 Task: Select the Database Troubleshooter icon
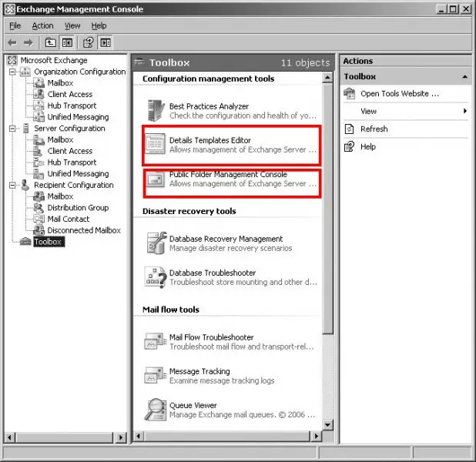(x=156, y=277)
